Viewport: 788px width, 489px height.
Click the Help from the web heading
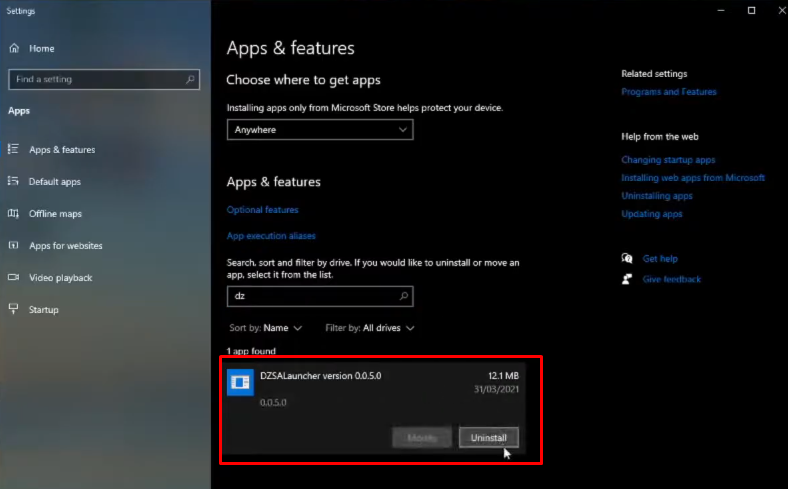[660, 136]
